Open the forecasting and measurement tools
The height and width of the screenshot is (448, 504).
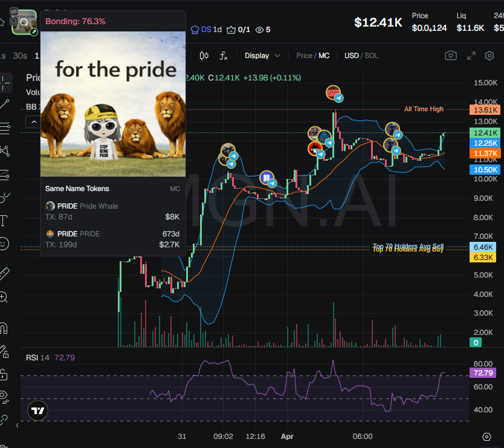point(4,175)
